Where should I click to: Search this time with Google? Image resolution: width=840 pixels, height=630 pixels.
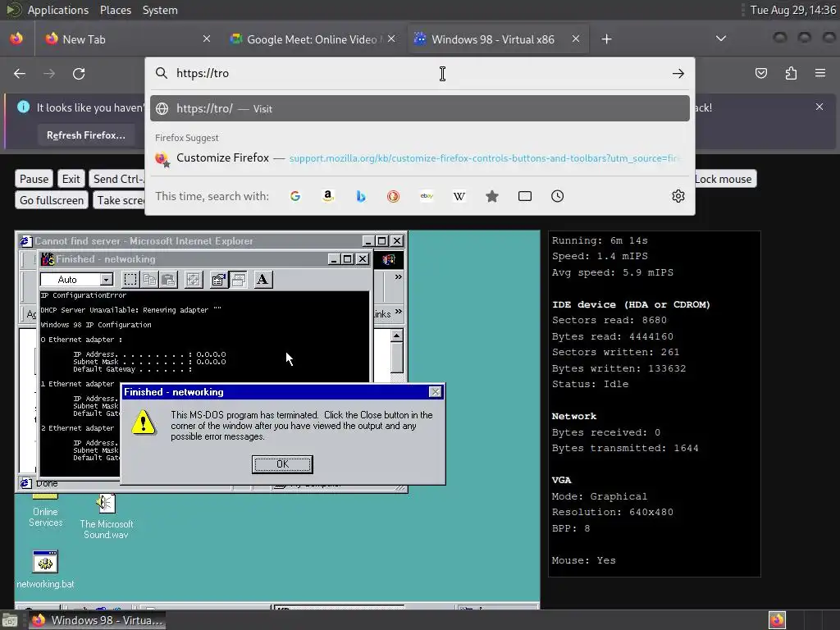click(295, 196)
